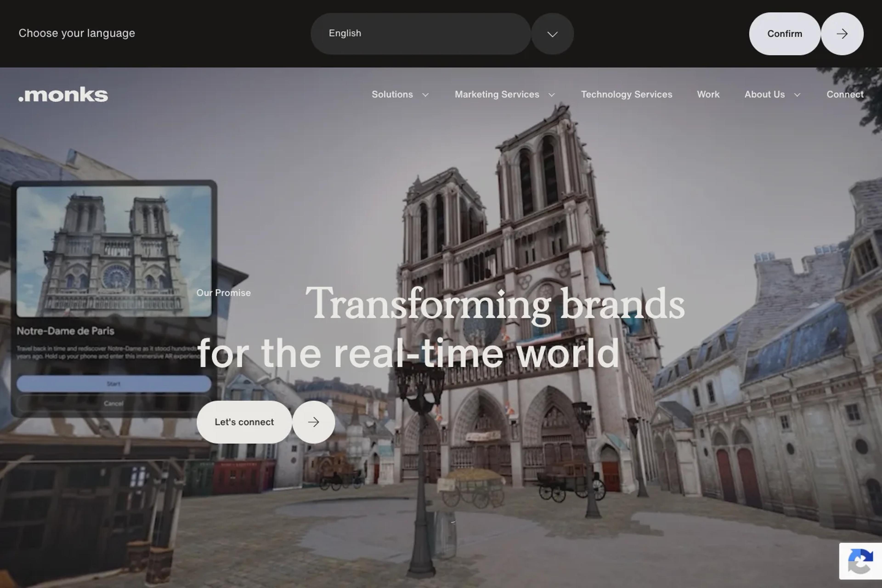Screen dimensions: 882x588
Task: Click the 'for the real-time world' text
Action: pyautogui.click(x=408, y=353)
